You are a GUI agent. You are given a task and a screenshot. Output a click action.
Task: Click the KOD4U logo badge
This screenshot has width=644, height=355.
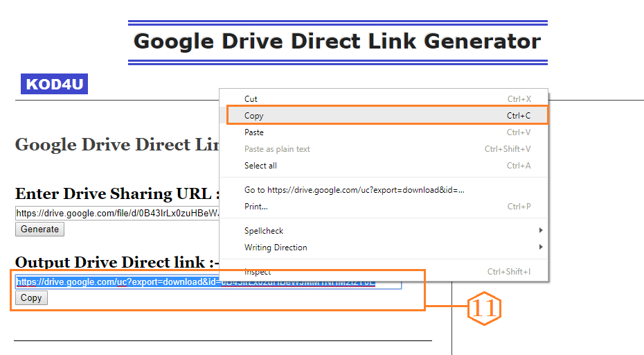(x=54, y=84)
